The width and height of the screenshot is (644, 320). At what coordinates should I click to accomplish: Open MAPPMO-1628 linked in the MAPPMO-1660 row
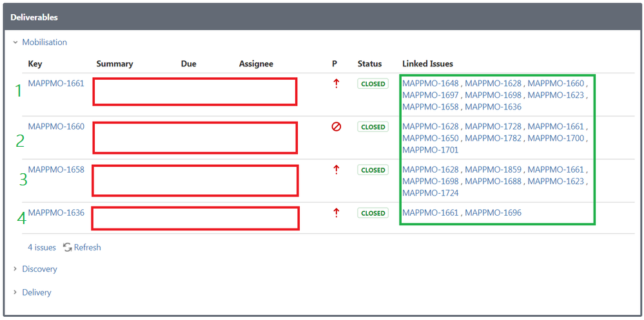[x=431, y=126]
